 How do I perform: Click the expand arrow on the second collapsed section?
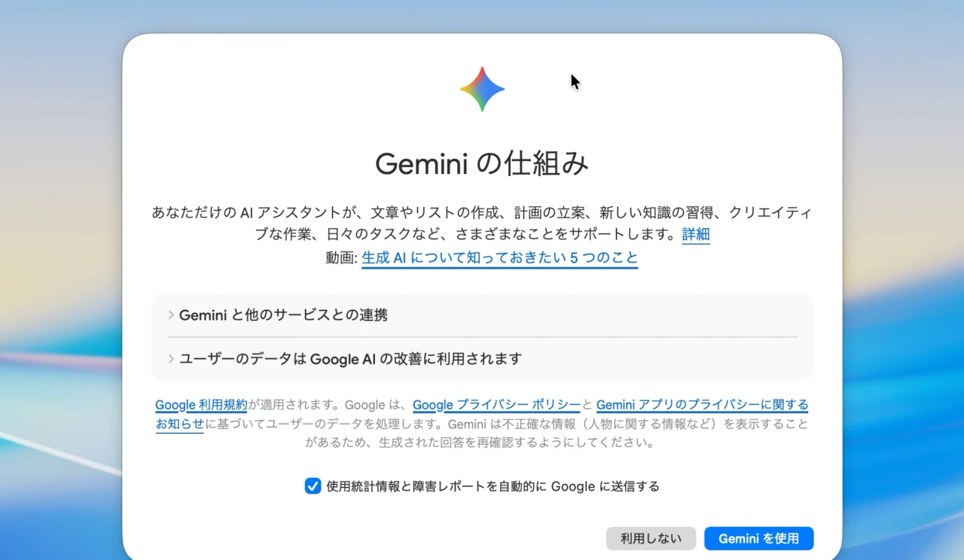171,359
